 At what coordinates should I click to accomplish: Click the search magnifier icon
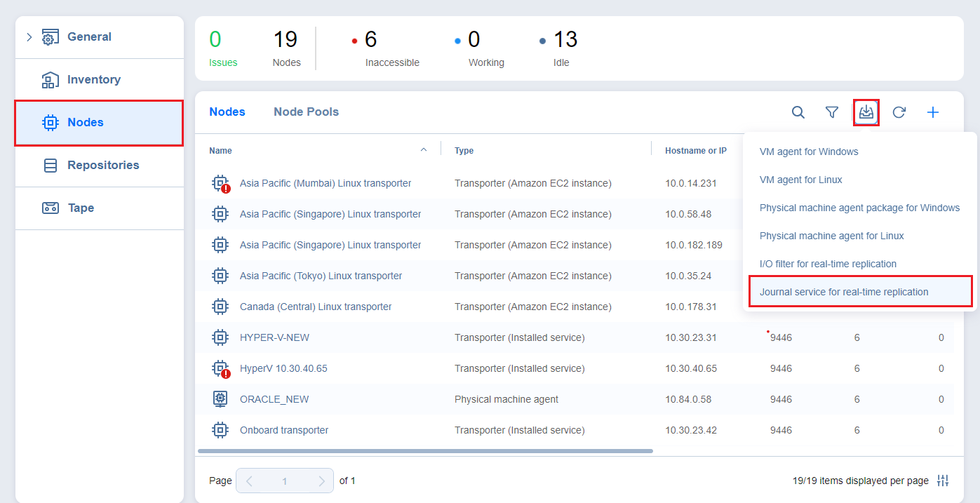point(798,112)
